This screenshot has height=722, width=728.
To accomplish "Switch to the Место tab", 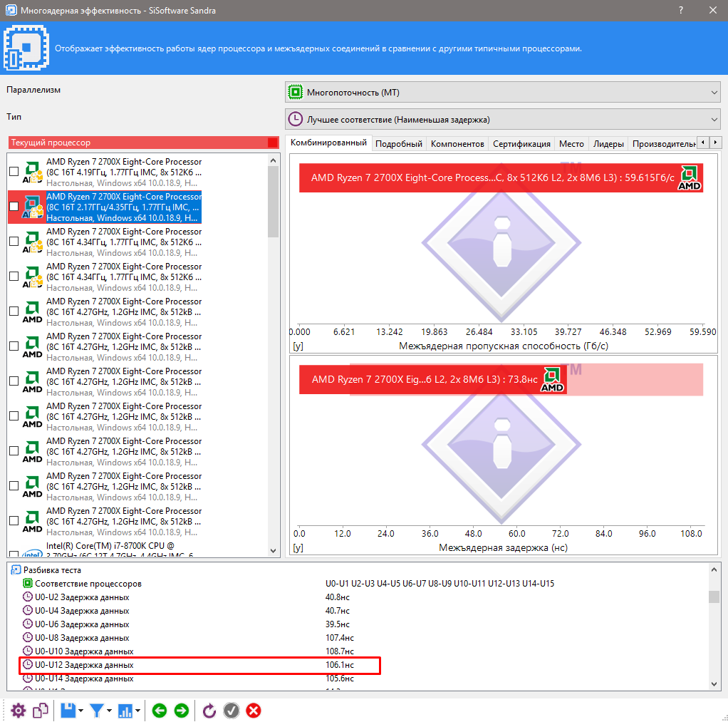I will click(x=571, y=143).
